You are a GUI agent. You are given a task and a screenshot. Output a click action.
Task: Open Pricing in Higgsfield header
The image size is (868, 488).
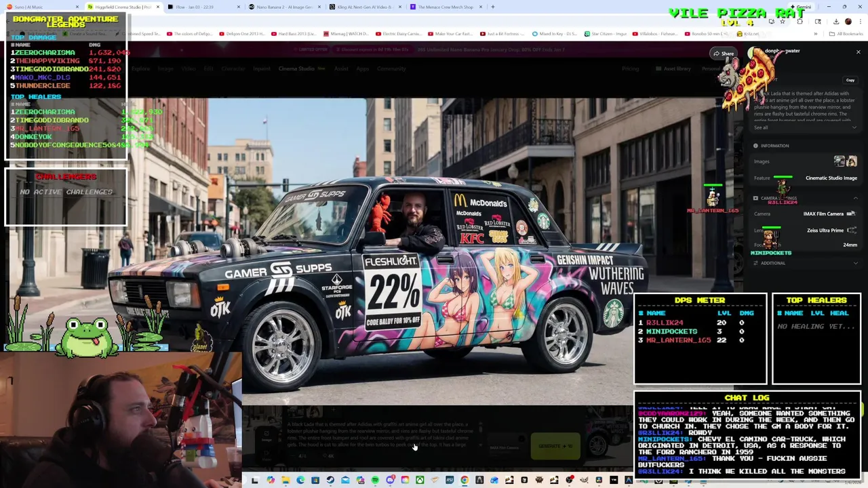[630, 68]
